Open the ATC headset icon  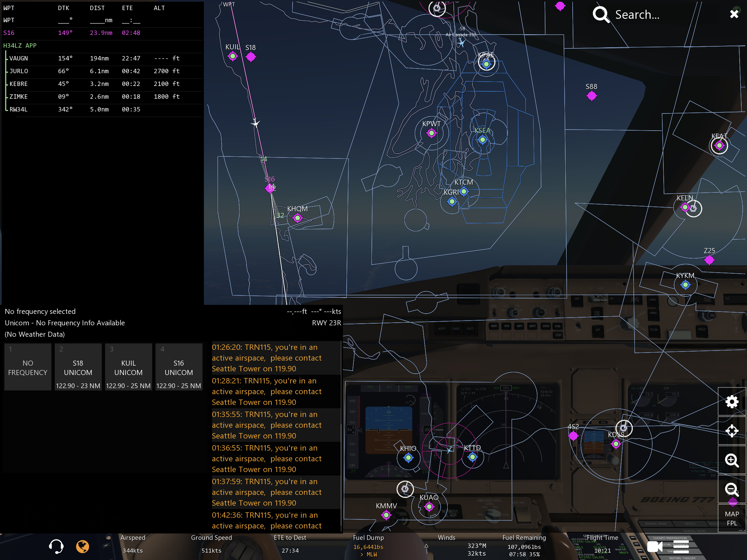56,546
